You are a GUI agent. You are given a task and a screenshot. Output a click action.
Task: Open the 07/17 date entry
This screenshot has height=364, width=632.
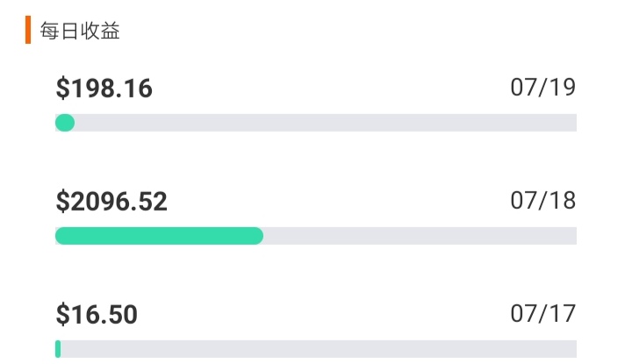543,314
